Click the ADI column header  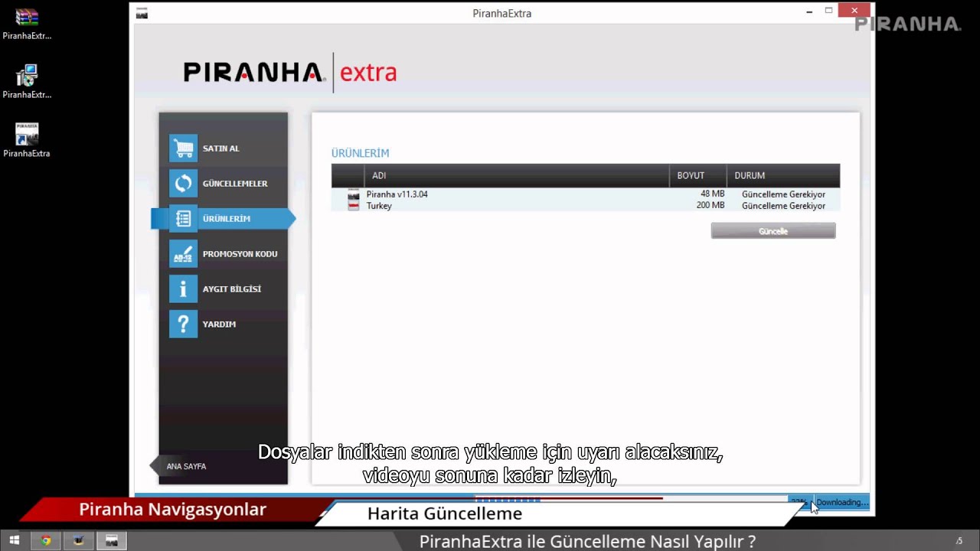tap(516, 175)
